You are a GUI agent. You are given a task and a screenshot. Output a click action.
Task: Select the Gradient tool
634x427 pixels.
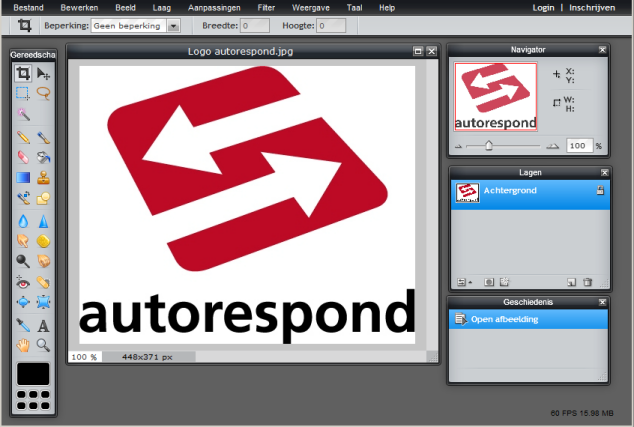pyautogui.click(x=23, y=178)
